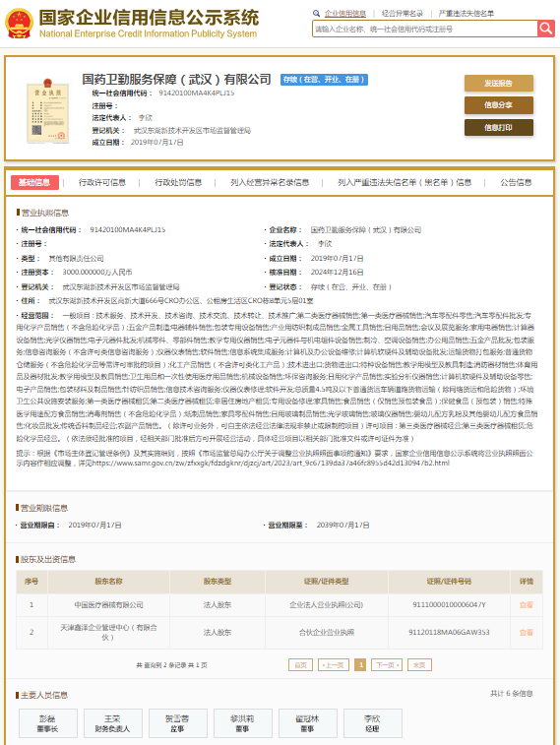The height and width of the screenshot is (745, 560).
Task: Click the small magnifier icon beside 企业信用信息
Action: click(x=316, y=14)
